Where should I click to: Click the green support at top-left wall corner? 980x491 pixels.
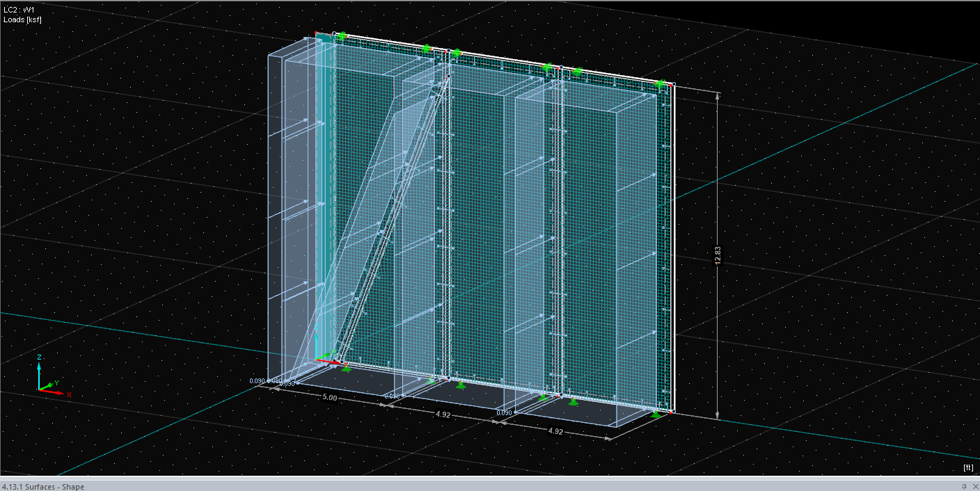click(341, 35)
